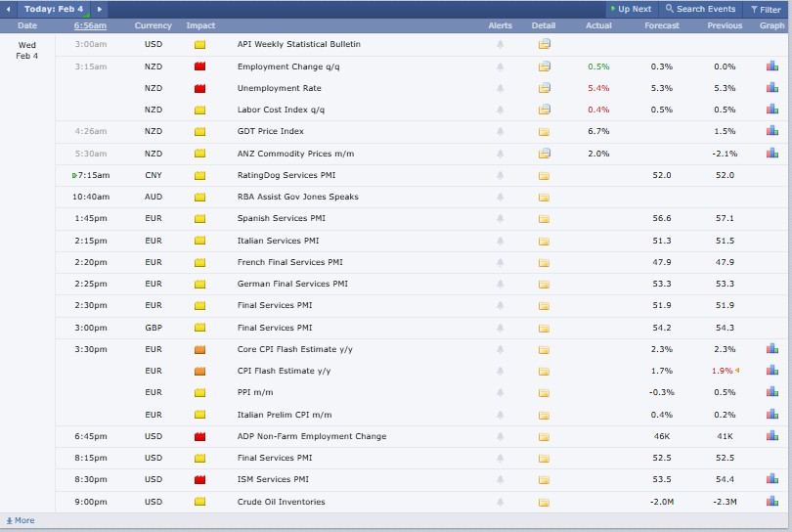Click the 6:56am time zone link

92,25
